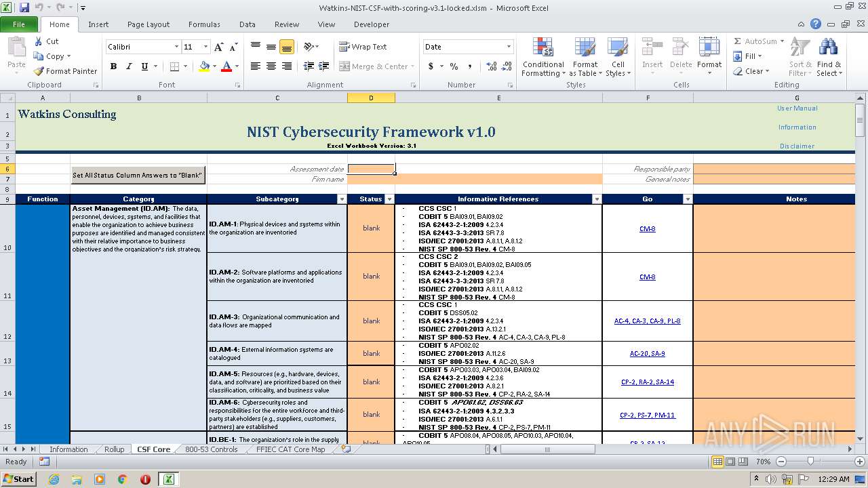Image resolution: width=868 pixels, height=488 pixels.
Task: Switch to the Insert ribbon tab
Action: [x=98, y=24]
